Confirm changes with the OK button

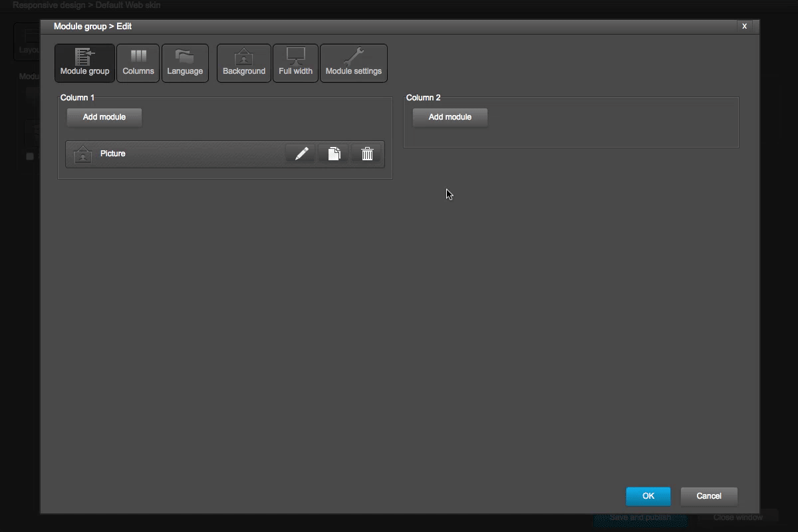[x=648, y=496]
